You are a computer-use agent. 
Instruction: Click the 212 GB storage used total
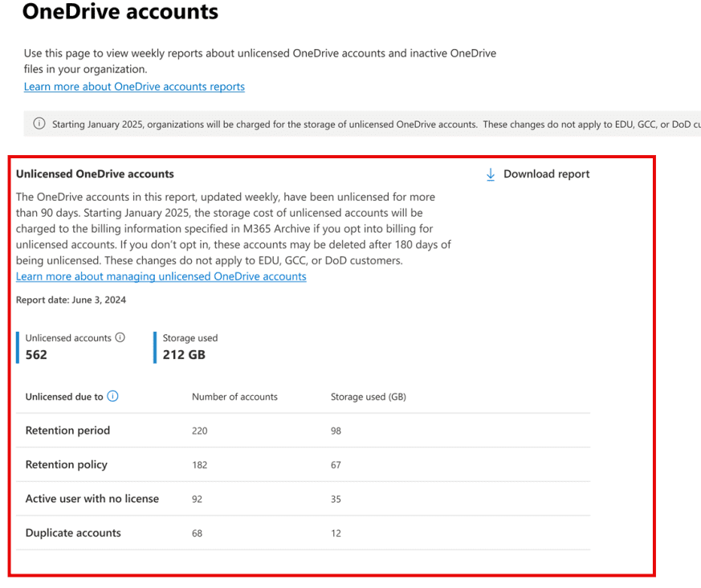click(184, 354)
